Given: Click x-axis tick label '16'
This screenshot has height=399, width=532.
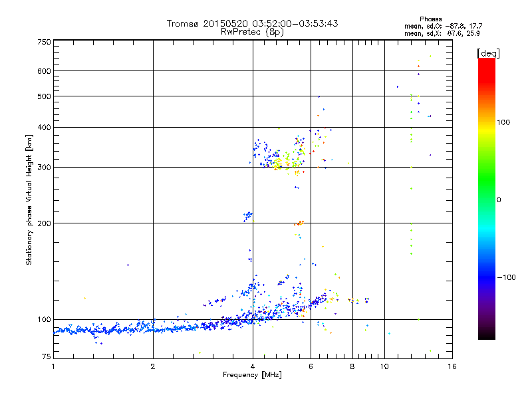Looking at the screenshot, I should pos(452,366).
